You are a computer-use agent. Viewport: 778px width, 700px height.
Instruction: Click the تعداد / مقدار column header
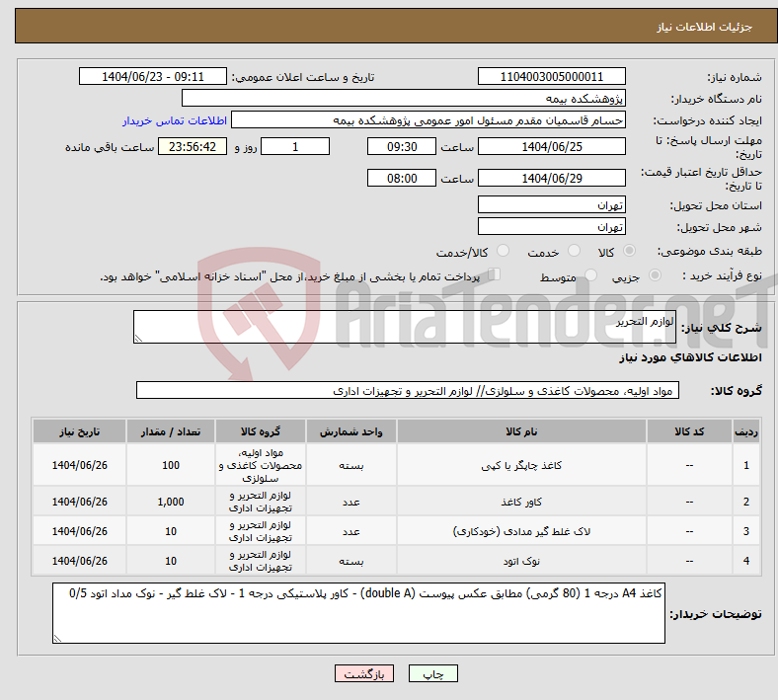pyautogui.click(x=171, y=431)
